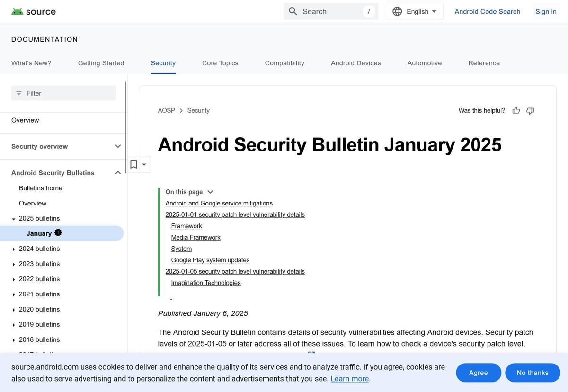Open the Reference tab
The height and width of the screenshot is (392, 568).
click(484, 63)
